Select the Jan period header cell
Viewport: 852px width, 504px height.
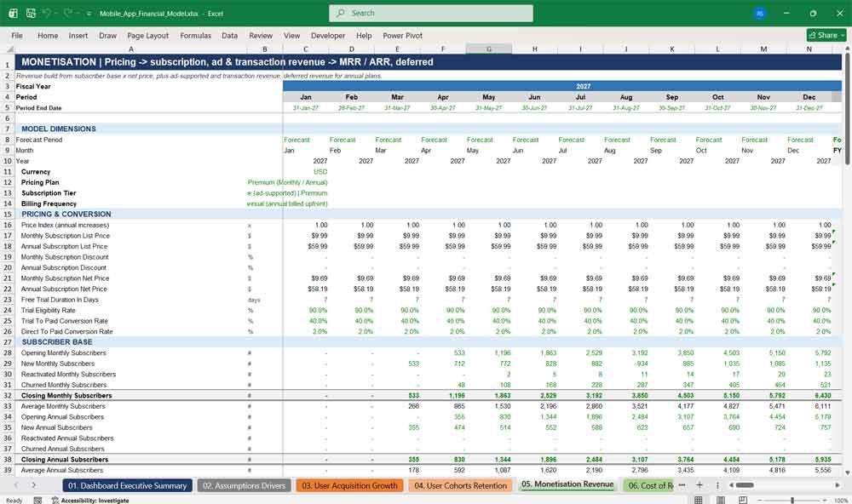pos(306,97)
